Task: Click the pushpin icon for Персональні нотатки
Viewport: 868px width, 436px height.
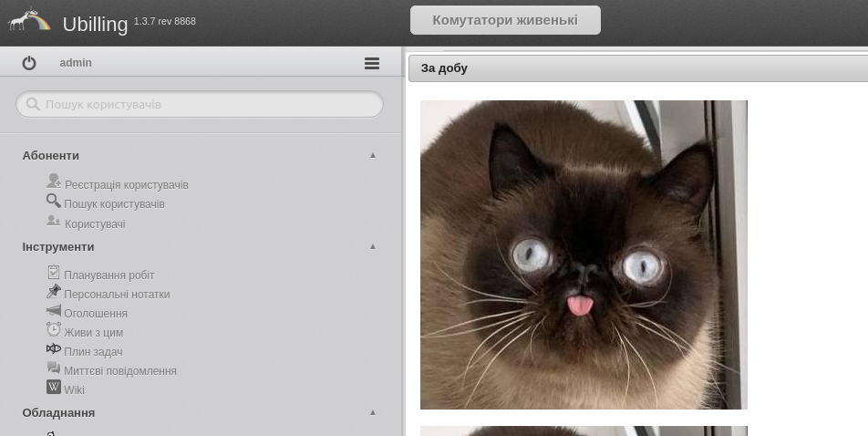Action: [x=54, y=291]
